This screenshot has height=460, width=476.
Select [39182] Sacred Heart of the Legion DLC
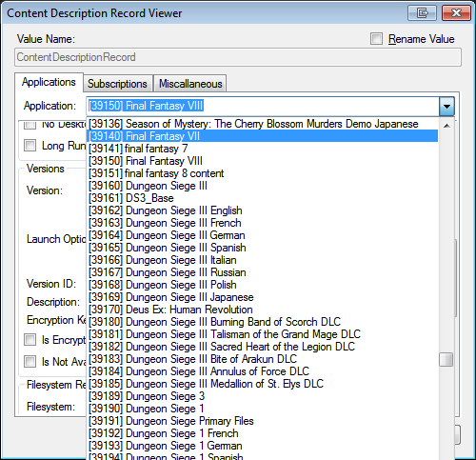pos(263,347)
